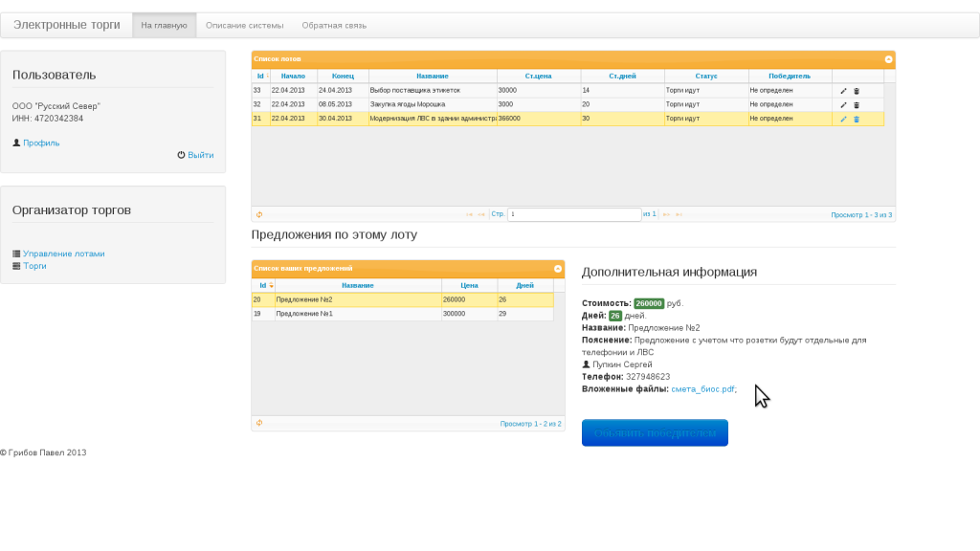This screenshot has width=980, height=551.
Task: Go to first page of lots
Action: pos(469,214)
